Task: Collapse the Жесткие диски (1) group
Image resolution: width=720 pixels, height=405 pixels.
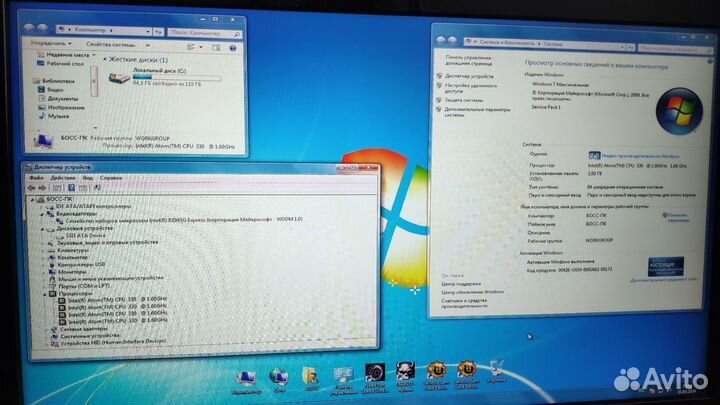Action: 105,59
